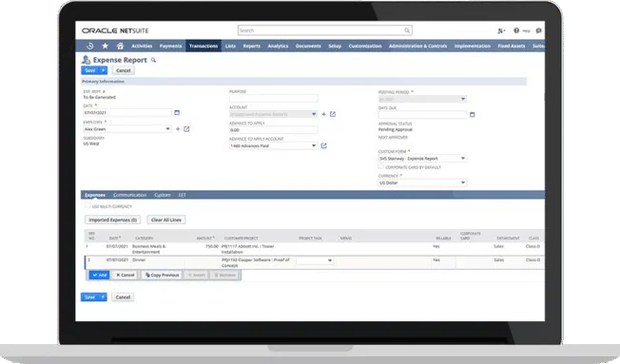
Task: Go to the Home icon
Action: (x=120, y=46)
